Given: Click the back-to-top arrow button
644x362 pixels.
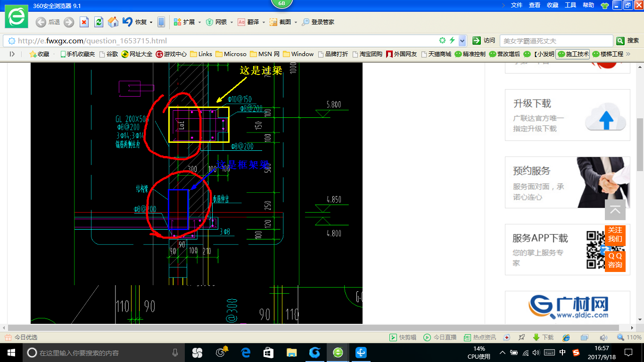Looking at the screenshot, I should pyautogui.click(x=615, y=210).
